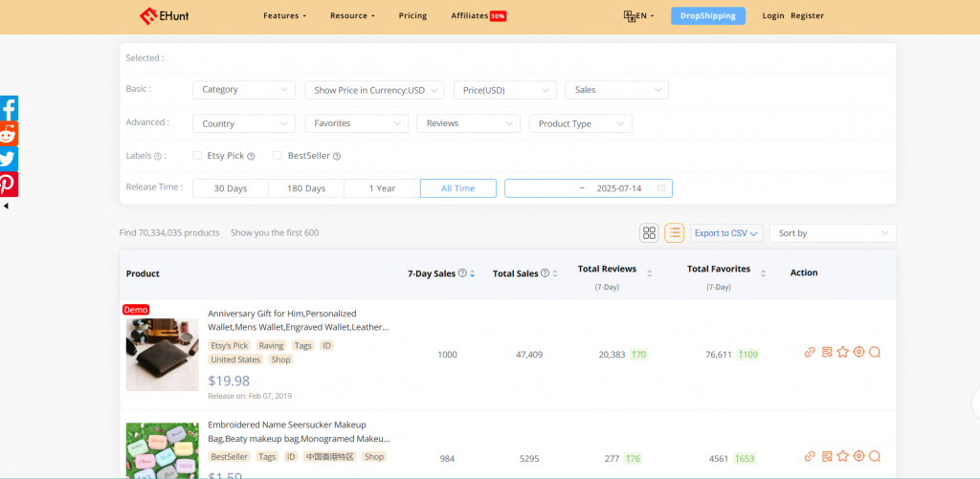Collapse the social share sidebar arrow
This screenshot has height=479, width=980.
point(6,207)
